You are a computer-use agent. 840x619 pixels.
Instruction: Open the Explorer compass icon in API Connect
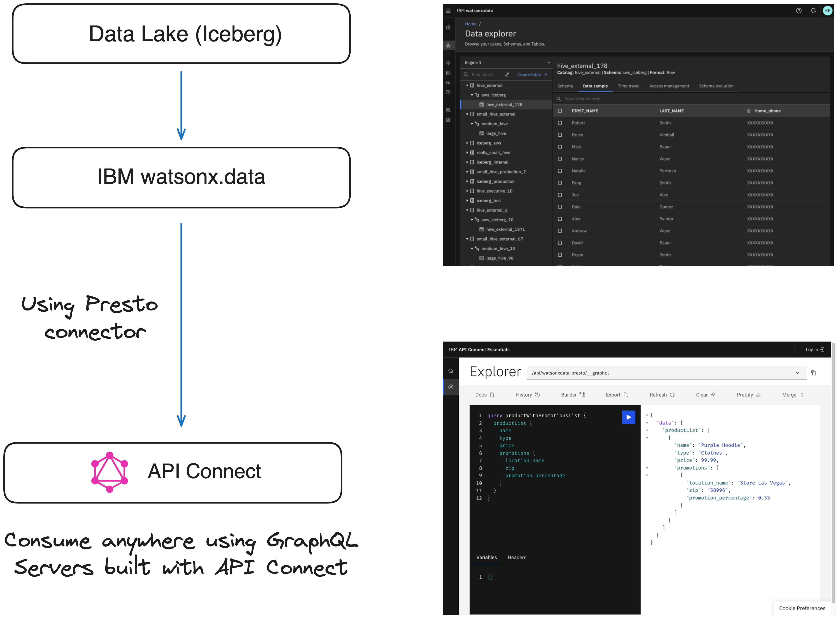451,387
